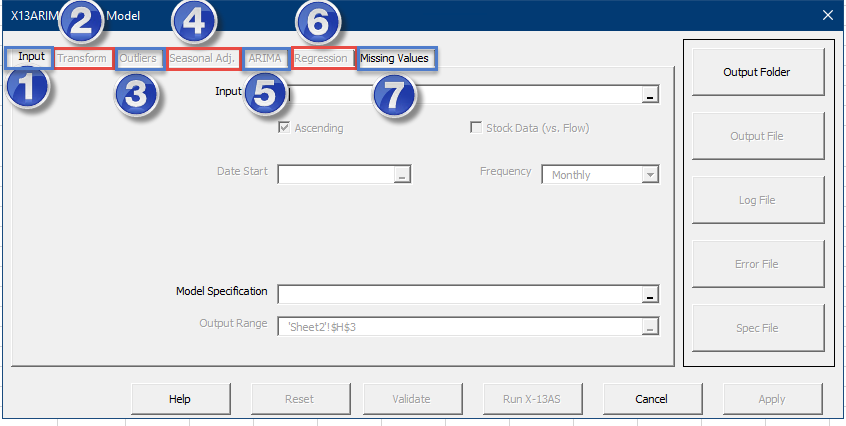Go to the Seasonal Adj. tab
Image resolution: width=846 pixels, height=426 pixels.
coord(202,58)
